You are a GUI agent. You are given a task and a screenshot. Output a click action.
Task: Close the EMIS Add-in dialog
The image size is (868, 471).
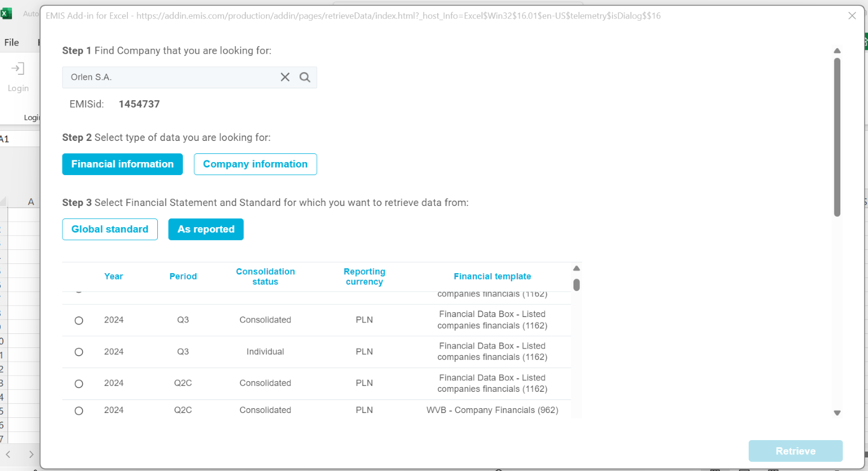pyautogui.click(x=852, y=16)
